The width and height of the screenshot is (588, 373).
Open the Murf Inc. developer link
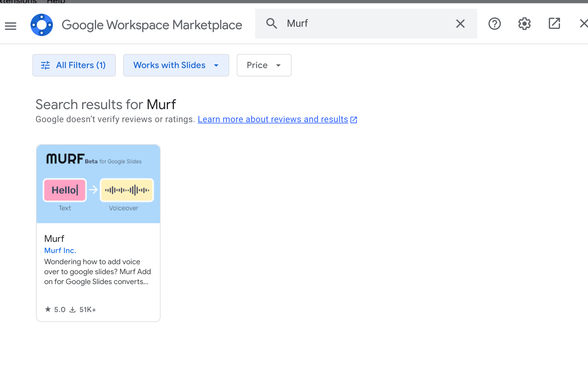[60, 251]
